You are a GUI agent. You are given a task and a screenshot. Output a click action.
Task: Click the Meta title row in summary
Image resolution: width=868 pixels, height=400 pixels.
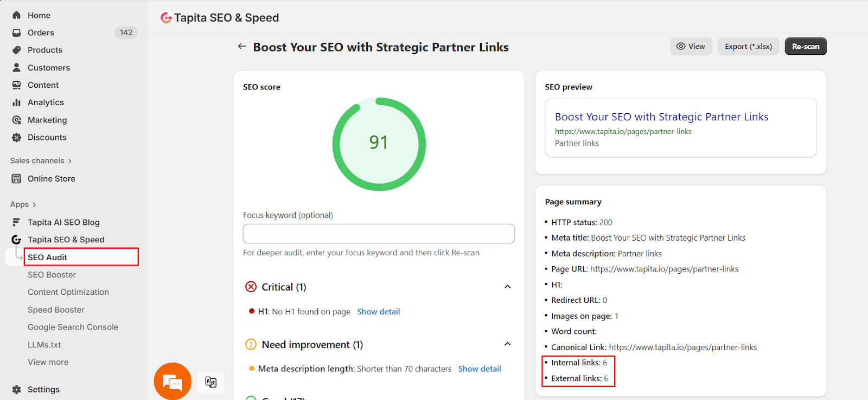tap(648, 238)
